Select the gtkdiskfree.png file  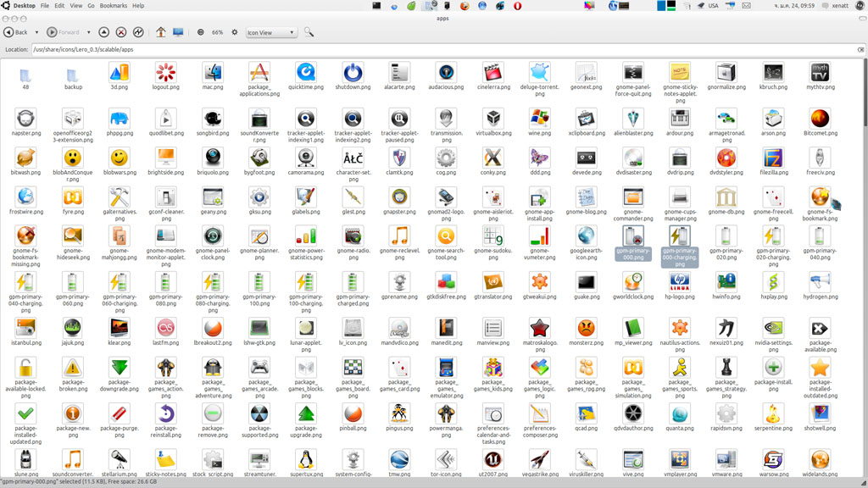point(446,286)
